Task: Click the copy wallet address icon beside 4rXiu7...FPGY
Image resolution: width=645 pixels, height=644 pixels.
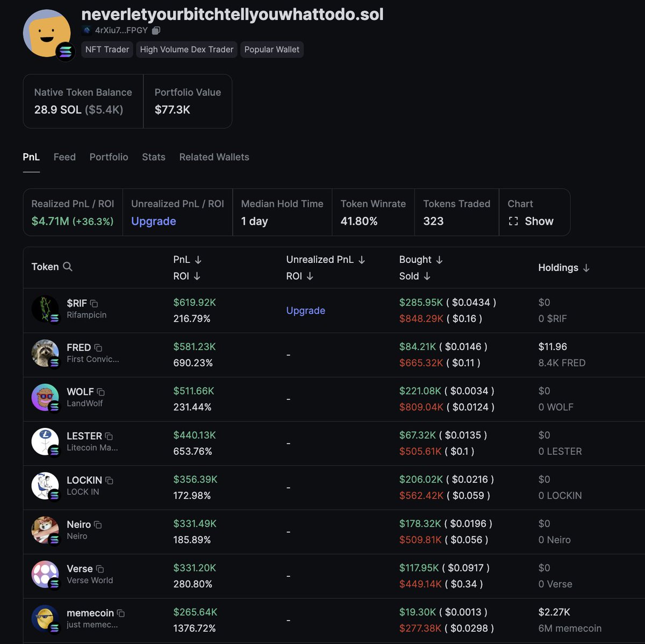Action: click(x=155, y=31)
